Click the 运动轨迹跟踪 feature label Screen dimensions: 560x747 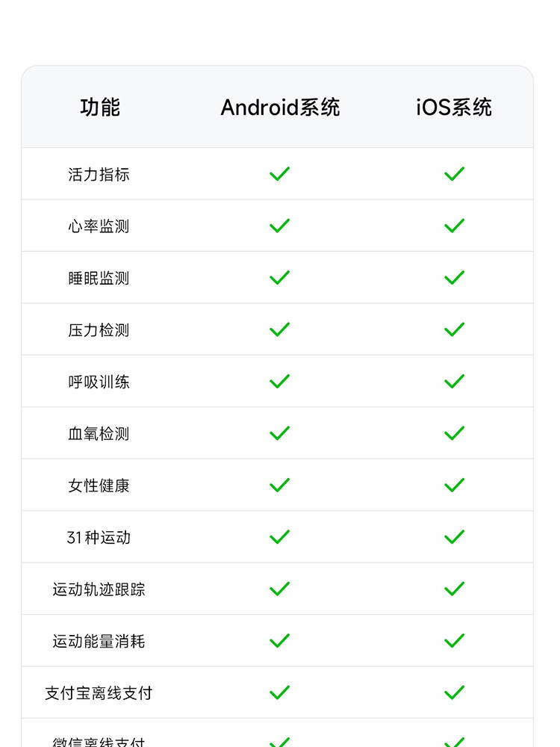pos(99,589)
